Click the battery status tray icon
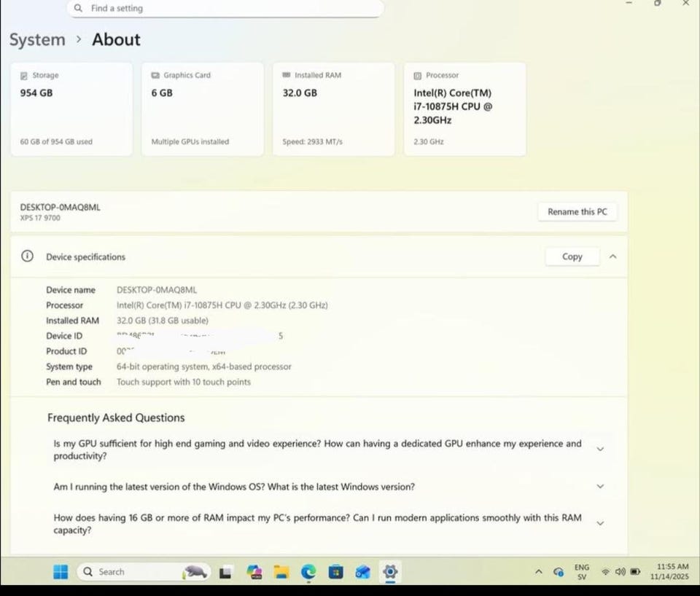 click(x=636, y=572)
